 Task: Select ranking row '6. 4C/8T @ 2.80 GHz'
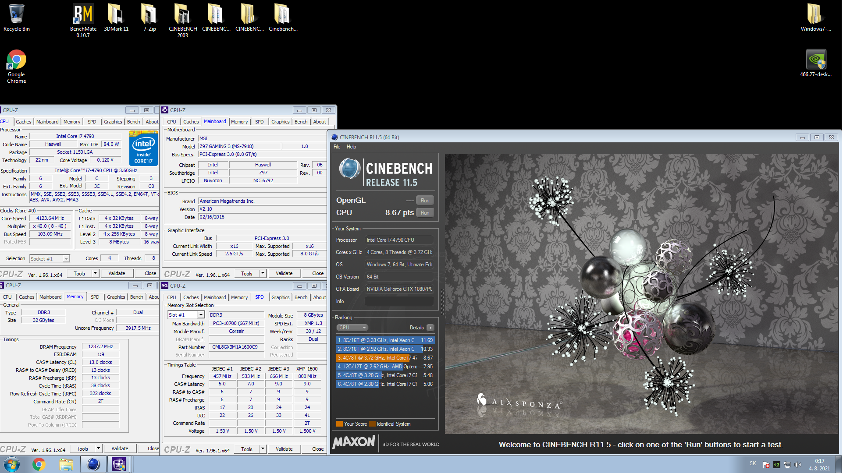coord(385,384)
